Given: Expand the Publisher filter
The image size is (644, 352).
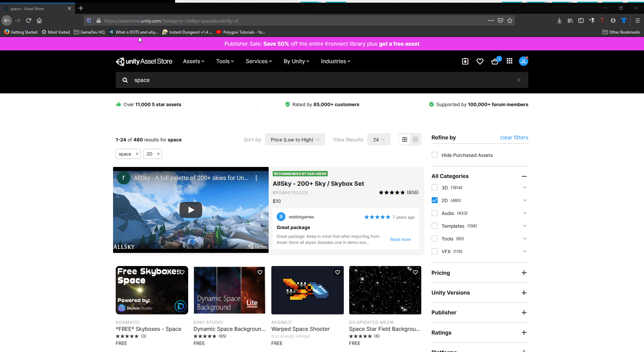Looking at the screenshot, I should [x=524, y=312].
